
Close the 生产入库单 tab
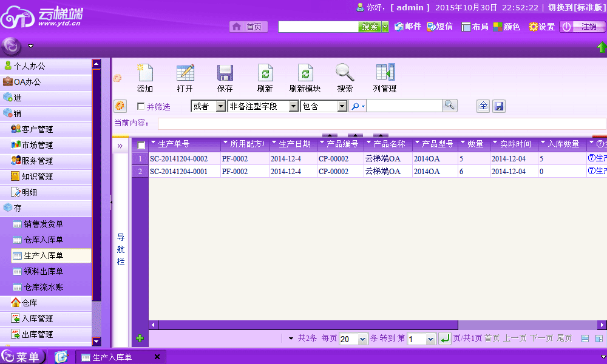[x=157, y=357]
